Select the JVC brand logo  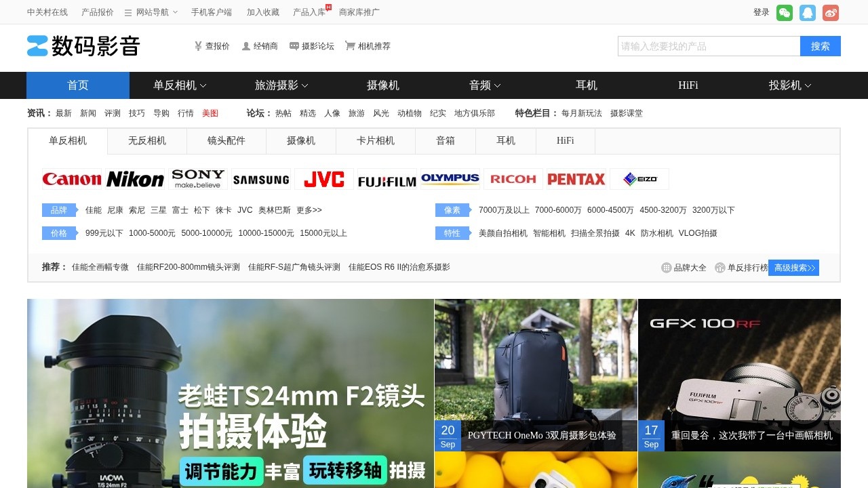point(324,179)
